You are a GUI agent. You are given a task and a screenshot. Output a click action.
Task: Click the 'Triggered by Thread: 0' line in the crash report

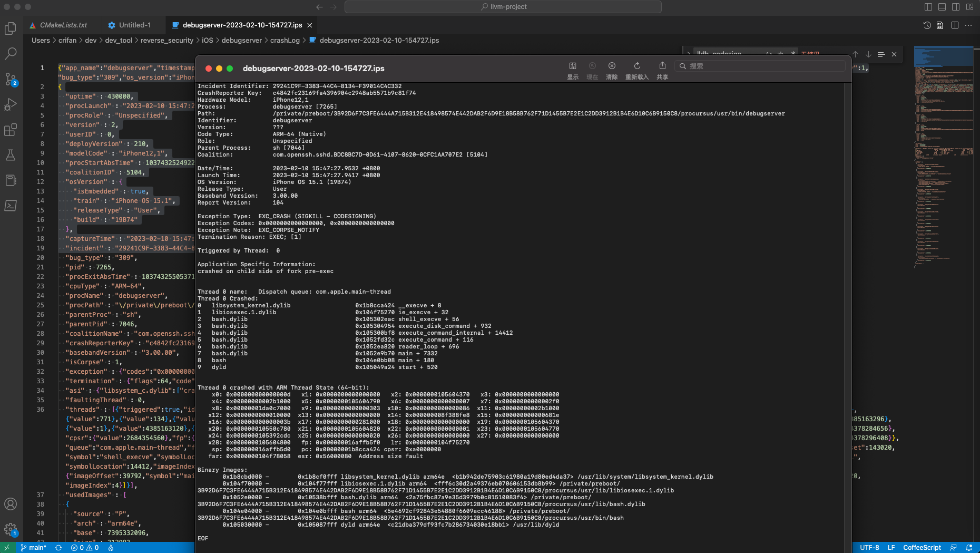239,250
